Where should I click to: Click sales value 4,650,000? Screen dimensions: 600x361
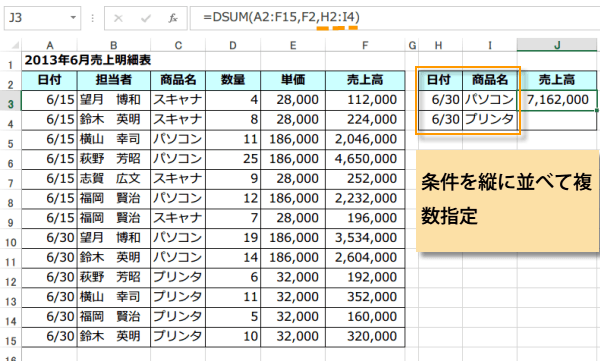point(365,159)
